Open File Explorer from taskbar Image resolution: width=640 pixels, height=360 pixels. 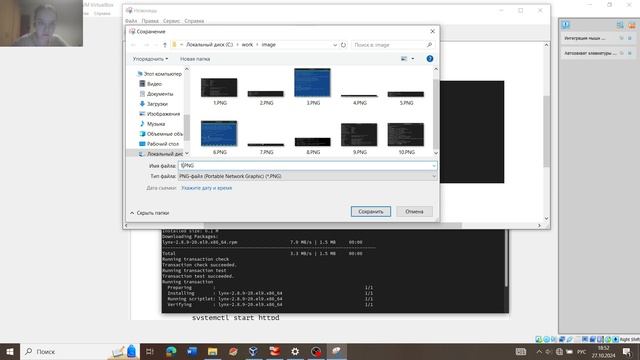coord(212,351)
